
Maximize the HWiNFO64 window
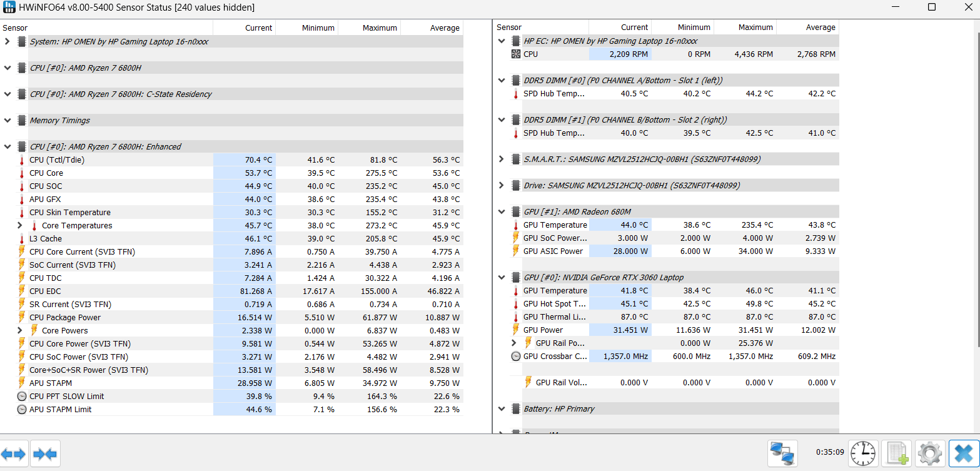[932, 7]
